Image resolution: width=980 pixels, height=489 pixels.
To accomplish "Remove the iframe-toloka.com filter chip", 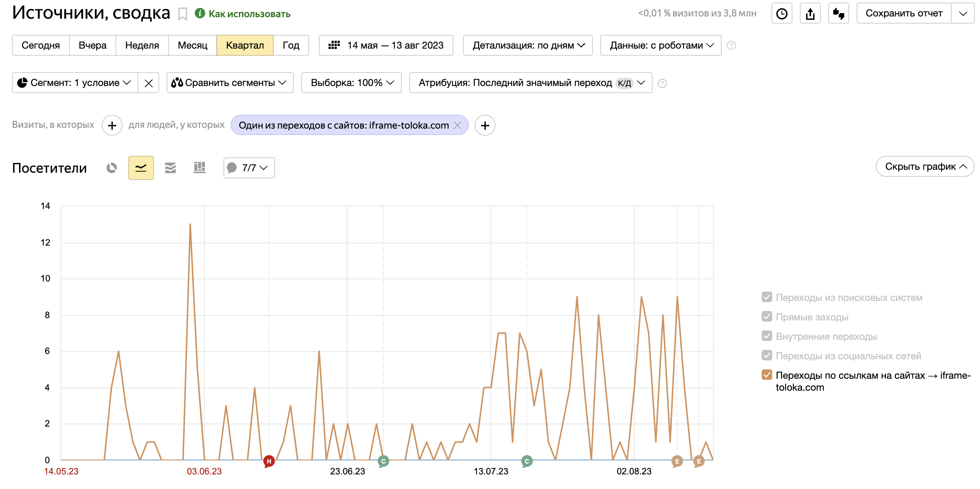I will [457, 125].
